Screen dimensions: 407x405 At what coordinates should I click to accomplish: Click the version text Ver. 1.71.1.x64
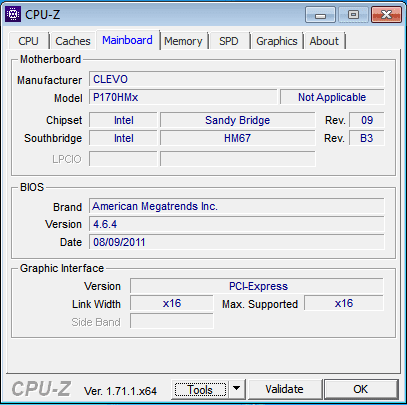click(120, 391)
